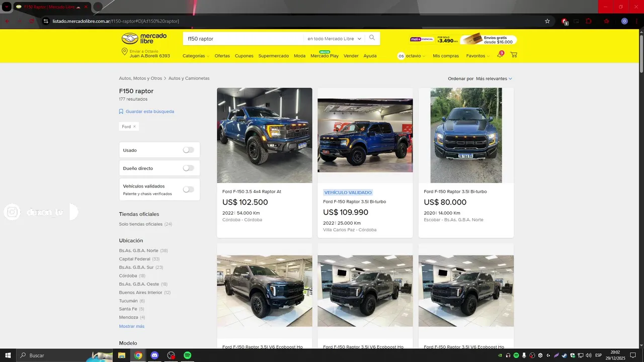Click the Envíos gratis desde $16.000 banner
This screenshot has width=644, height=362.
click(x=489, y=39)
